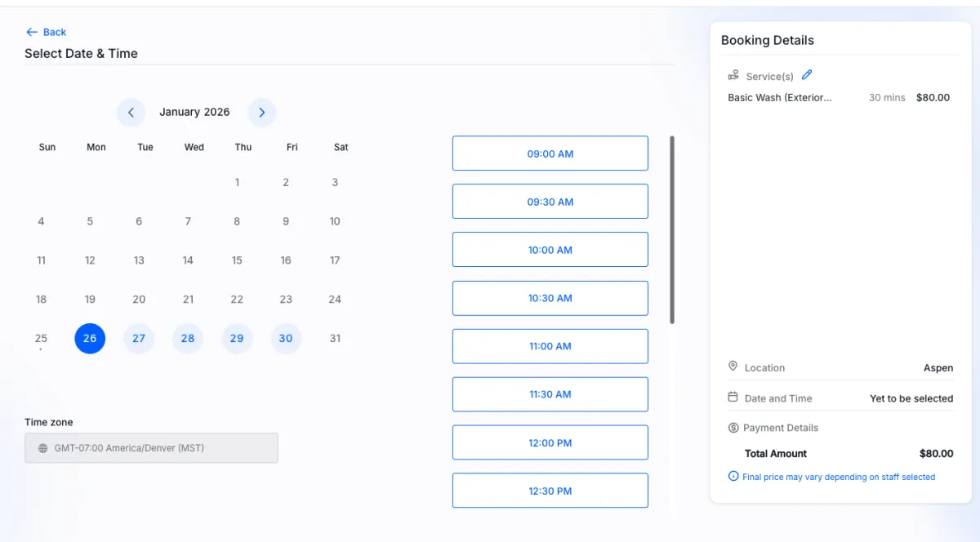Choose January 30 as the date

pyautogui.click(x=286, y=338)
